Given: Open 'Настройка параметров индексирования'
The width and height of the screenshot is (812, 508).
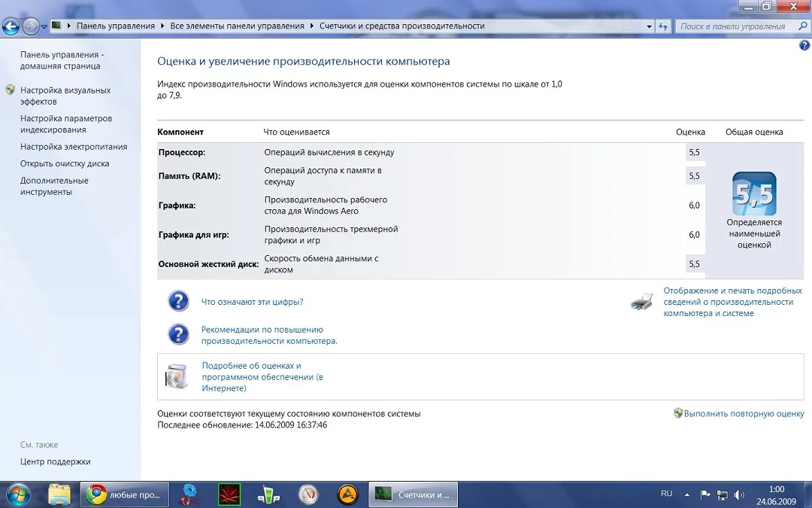Looking at the screenshot, I should pyautogui.click(x=65, y=124).
